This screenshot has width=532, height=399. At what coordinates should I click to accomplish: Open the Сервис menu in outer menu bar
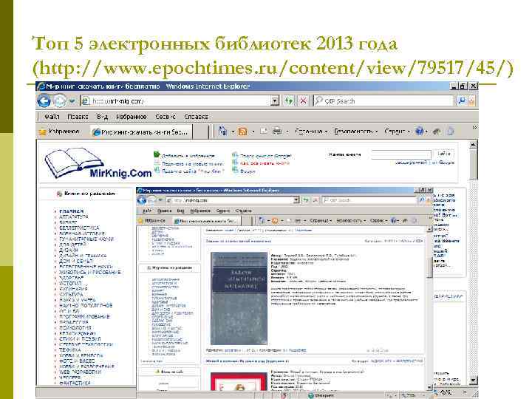coord(166,117)
